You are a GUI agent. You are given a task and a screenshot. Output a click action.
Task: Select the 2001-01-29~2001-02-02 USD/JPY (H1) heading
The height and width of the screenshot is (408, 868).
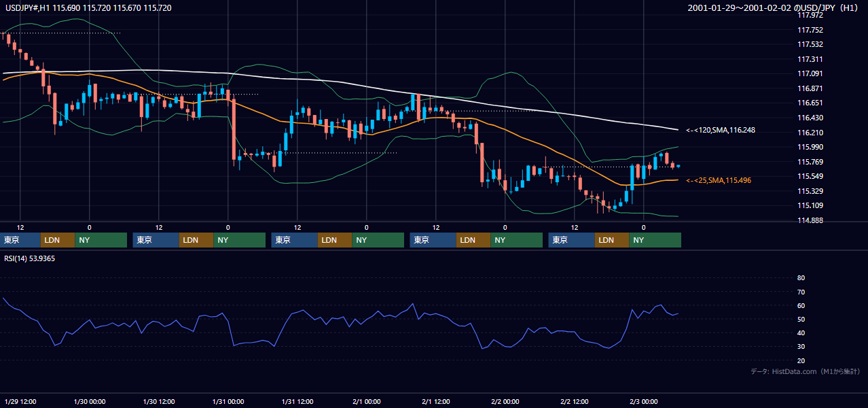tap(774, 7)
